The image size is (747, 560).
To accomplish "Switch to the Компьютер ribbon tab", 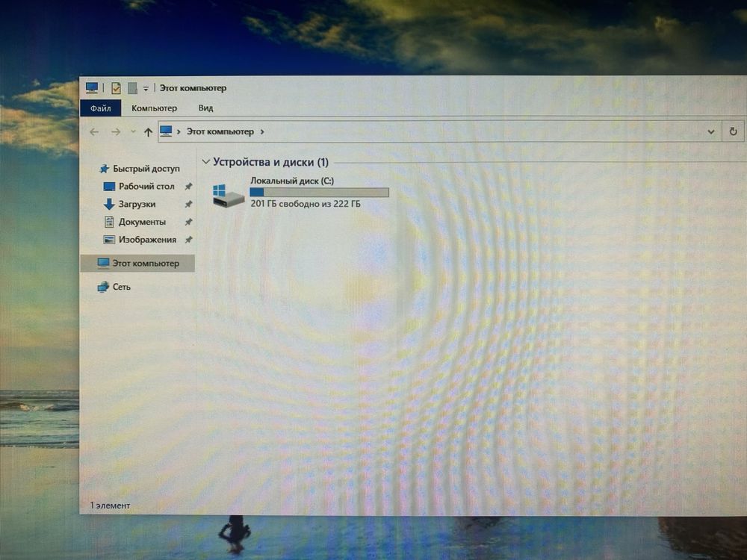I will click(x=154, y=108).
